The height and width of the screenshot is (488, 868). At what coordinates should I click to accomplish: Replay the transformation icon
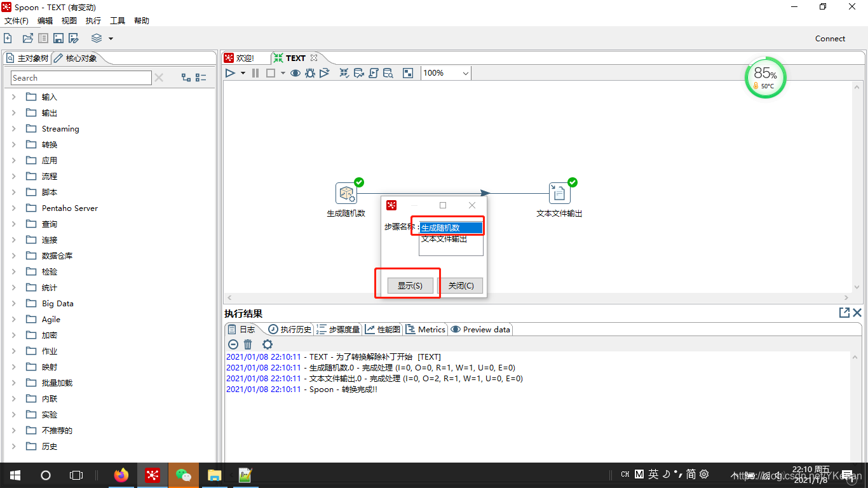pyautogui.click(x=325, y=73)
